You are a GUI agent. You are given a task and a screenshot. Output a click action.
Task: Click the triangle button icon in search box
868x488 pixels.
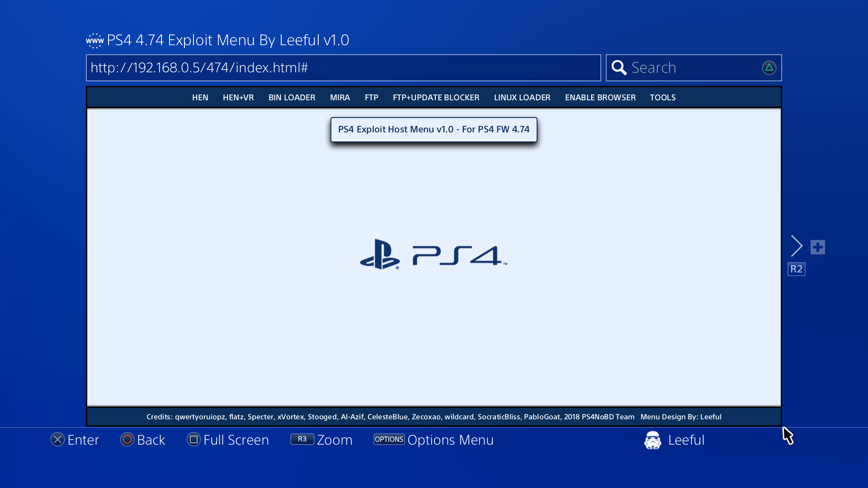(x=769, y=68)
